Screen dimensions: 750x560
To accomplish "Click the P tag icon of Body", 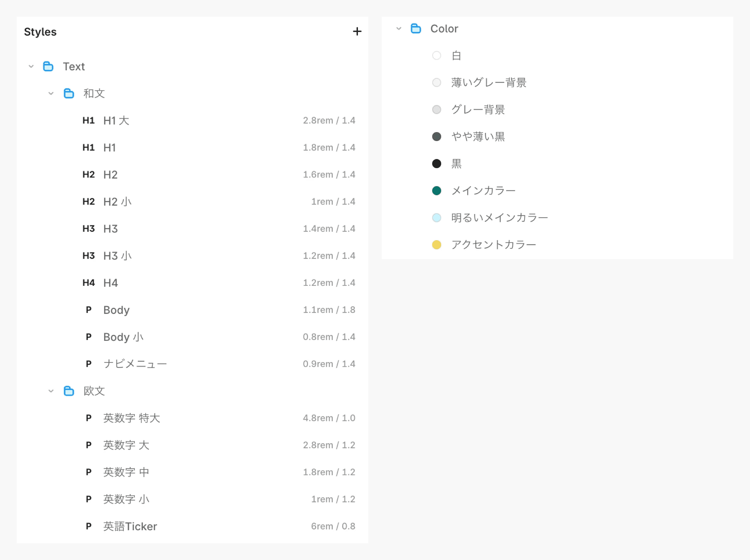I will pos(89,310).
